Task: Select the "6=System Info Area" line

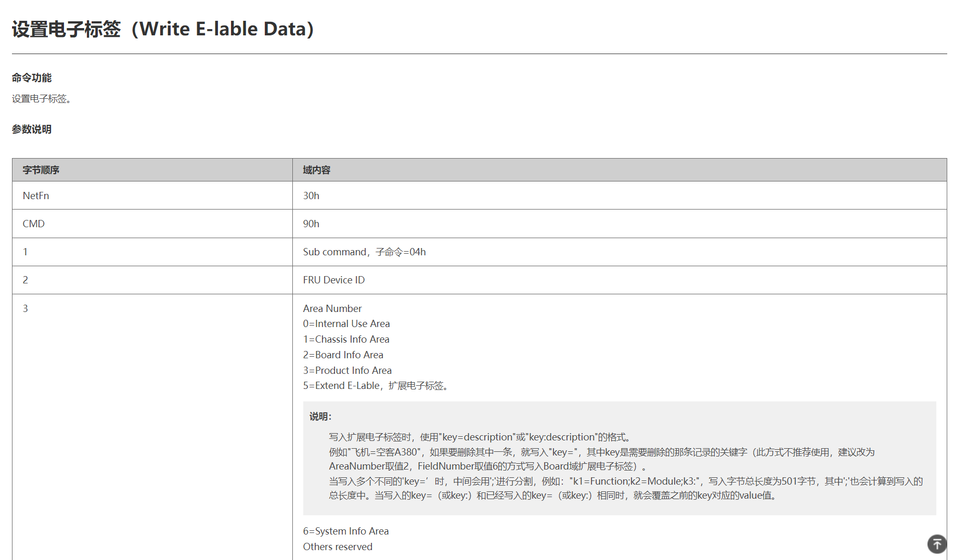Action: point(346,531)
